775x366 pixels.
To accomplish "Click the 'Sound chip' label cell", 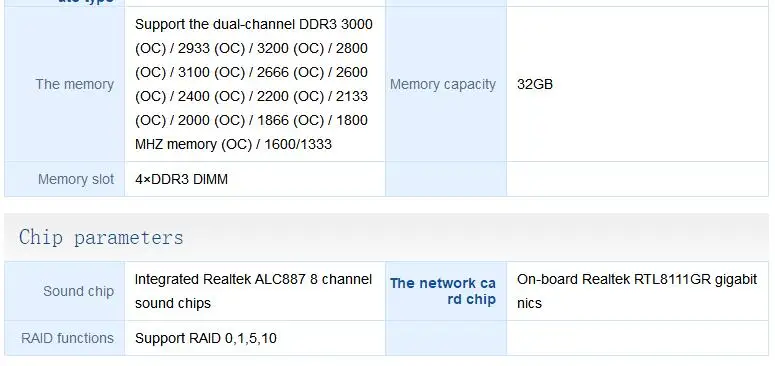I will [x=65, y=291].
